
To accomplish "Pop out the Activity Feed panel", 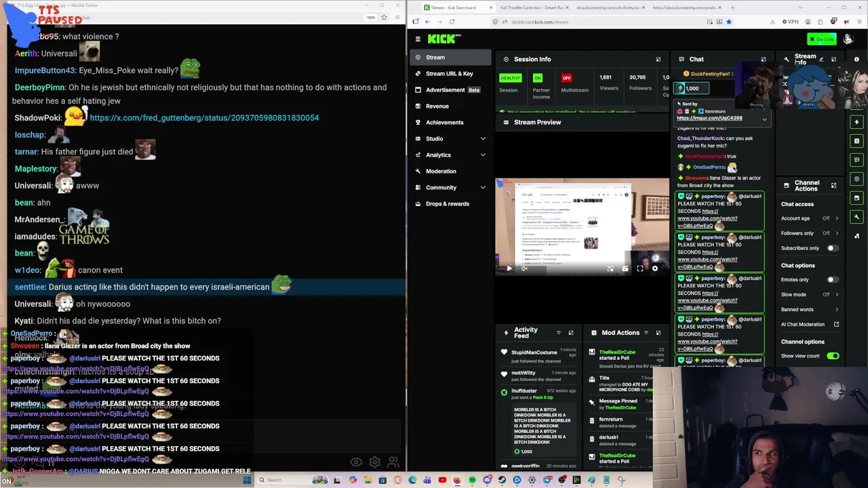I will (x=570, y=333).
